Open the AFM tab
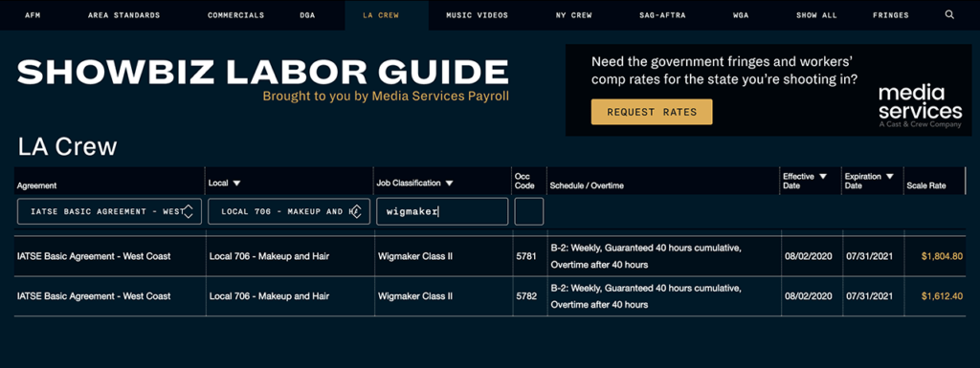 (x=33, y=15)
